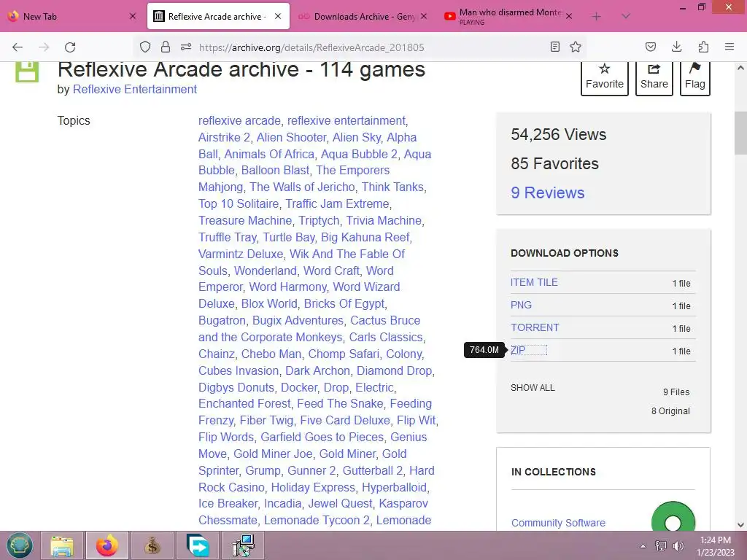Screen dimensions: 747x560
Task: Open the Community Software collection
Action: point(558,523)
